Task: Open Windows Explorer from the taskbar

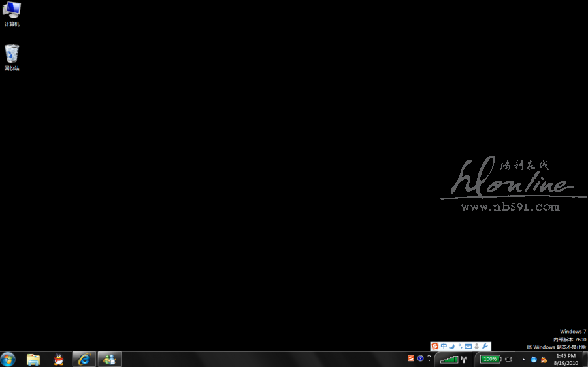Action: [x=33, y=359]
